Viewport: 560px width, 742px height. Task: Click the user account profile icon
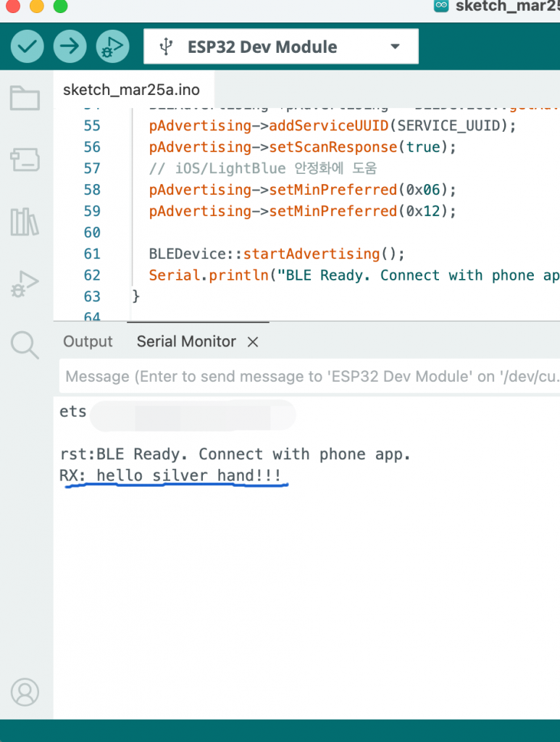25,692
